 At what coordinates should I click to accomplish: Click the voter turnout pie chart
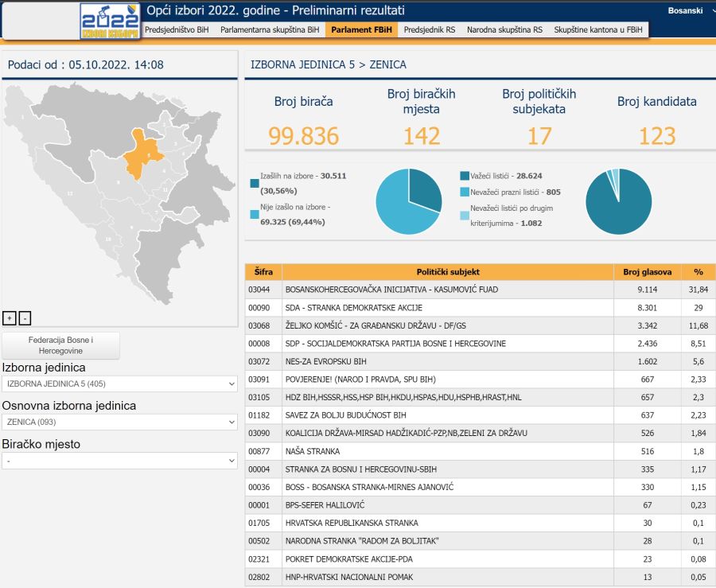tap(409, 201)
